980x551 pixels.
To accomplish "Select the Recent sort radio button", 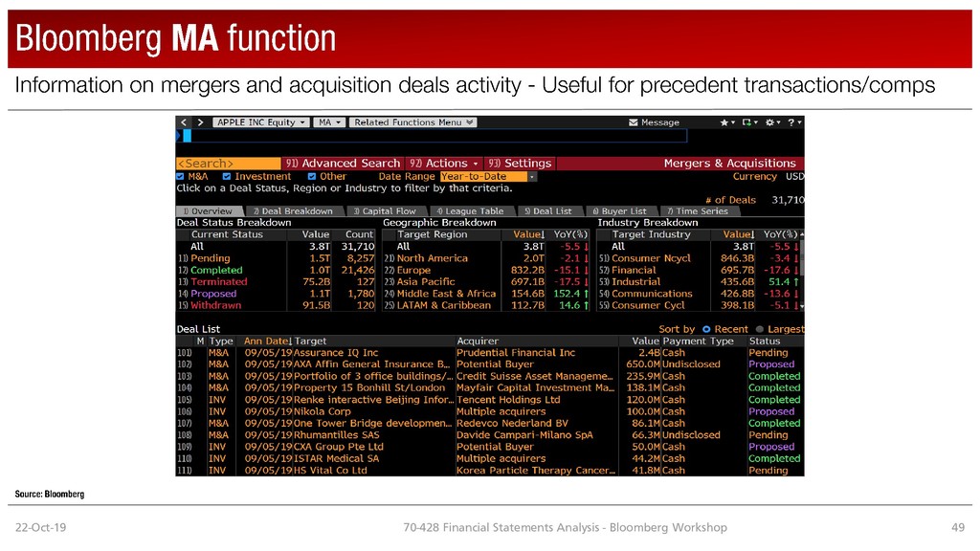I will point(706,329).
